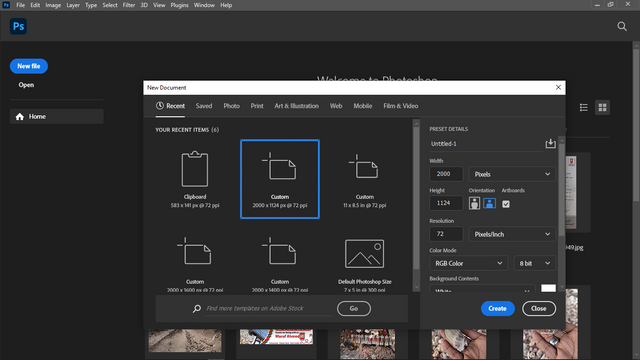Select portrait orientation icon
This screenshot has height=360, width=640.
coord(474,203)
